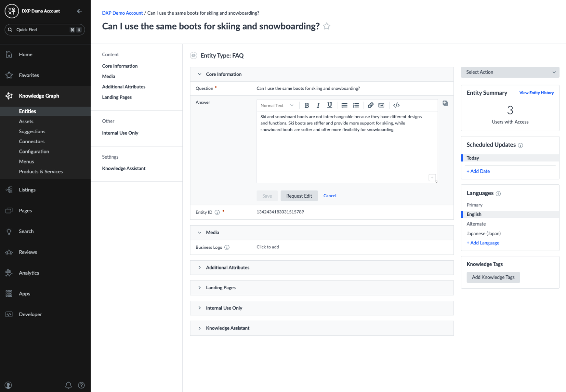Select Connectors in the Knowledge Graph menu
Viewport: 566px width, 392px height.
point(32,141)
